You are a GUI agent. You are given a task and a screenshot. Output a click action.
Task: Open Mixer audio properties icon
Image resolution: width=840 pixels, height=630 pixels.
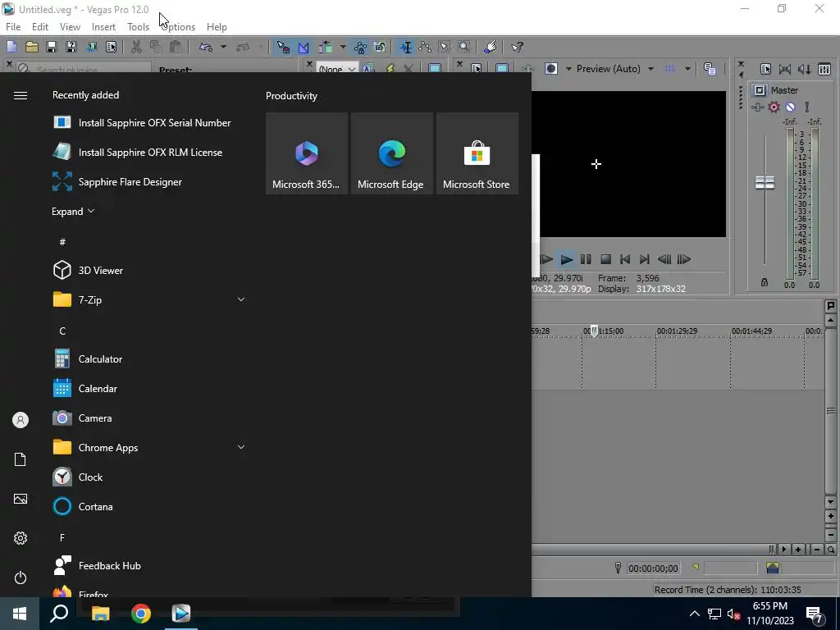point(765,69)
